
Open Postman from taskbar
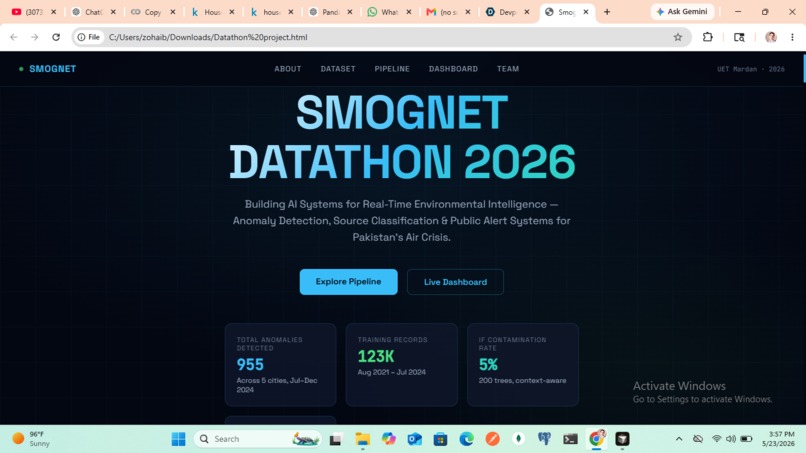492,439
